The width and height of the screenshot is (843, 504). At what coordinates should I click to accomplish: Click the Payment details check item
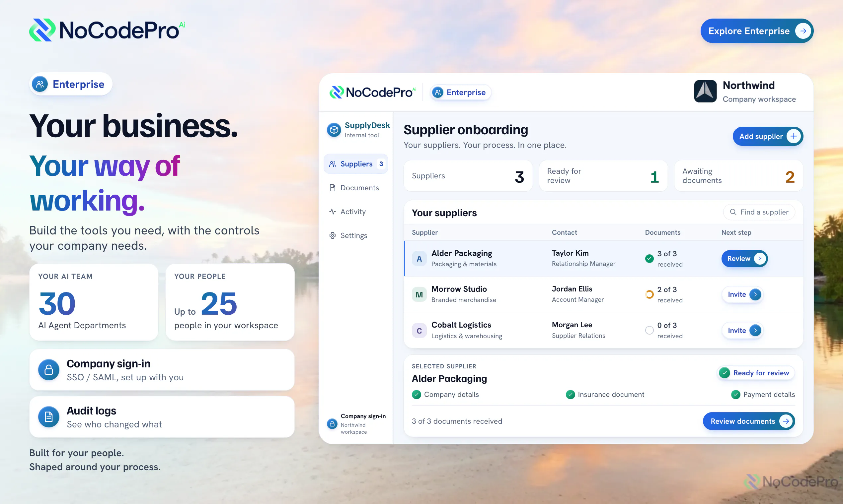click(x=763, y=394)
